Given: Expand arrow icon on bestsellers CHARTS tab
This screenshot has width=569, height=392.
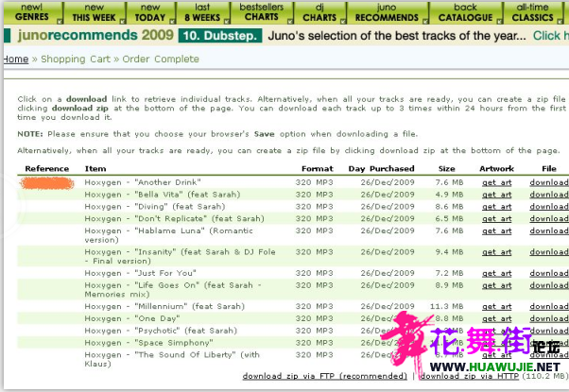Looking at the screenshot, I should (x=290, y=22).
